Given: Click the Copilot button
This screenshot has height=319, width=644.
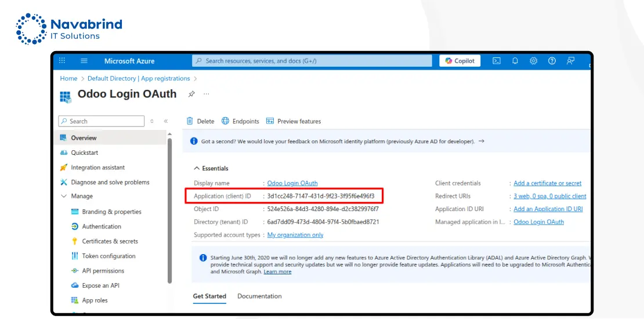Looking at the screenshot, I should (x=460, y=61).
